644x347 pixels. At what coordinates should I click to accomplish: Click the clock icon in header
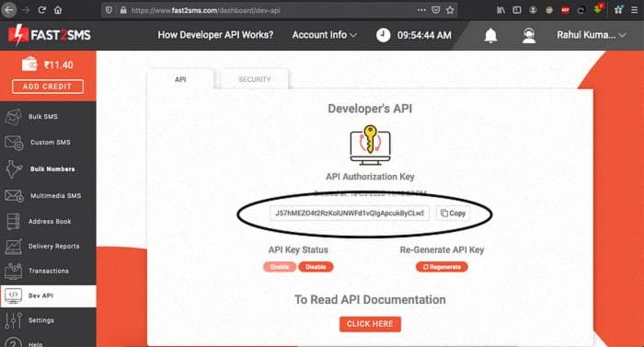pos(383,35)
